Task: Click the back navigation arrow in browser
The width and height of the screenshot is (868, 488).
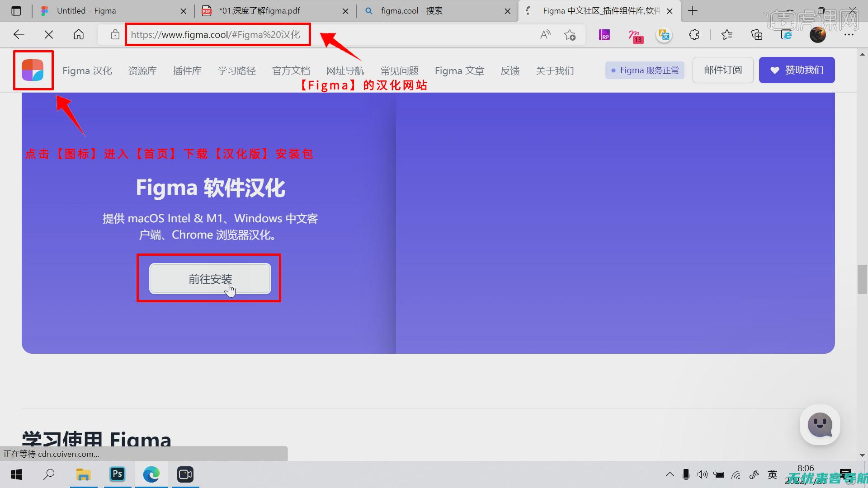Action: pos(18,34)
